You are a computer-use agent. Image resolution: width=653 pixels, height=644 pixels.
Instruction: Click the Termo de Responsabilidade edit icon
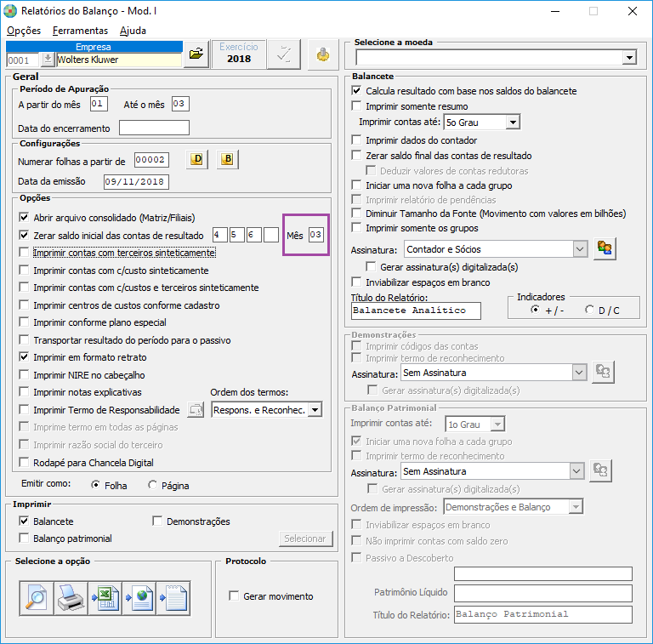click(x=196, y=410)
